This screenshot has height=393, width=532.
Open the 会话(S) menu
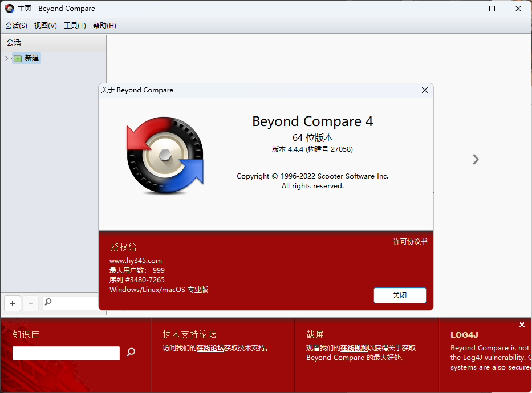(x=16, y=26)
